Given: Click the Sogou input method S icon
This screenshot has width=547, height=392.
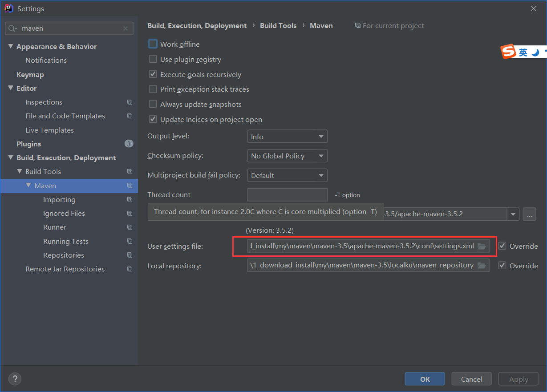Looking at the screenshot, I should pyautogui.click(x=508, y=52).
